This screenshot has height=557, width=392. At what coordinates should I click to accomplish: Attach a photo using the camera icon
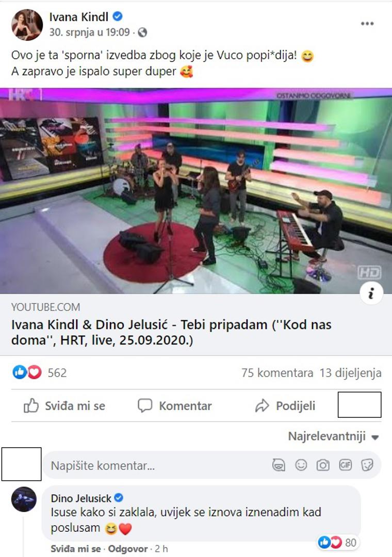323,465
